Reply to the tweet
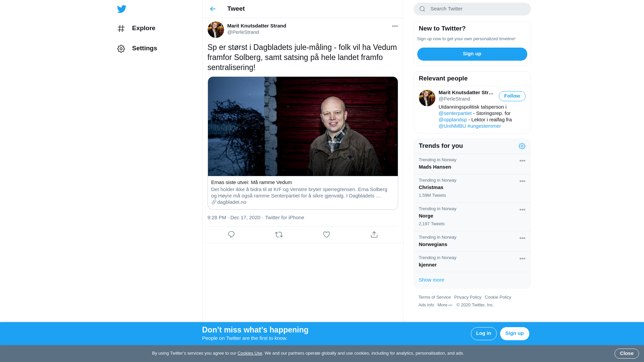The image size is (644, 362). 231,235
